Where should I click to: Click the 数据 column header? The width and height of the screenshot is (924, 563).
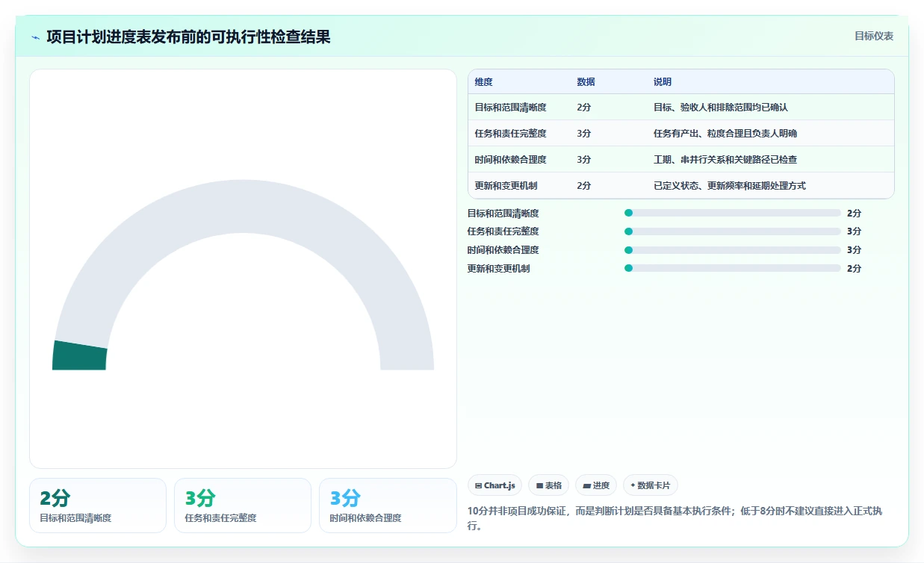coord(586,82)
